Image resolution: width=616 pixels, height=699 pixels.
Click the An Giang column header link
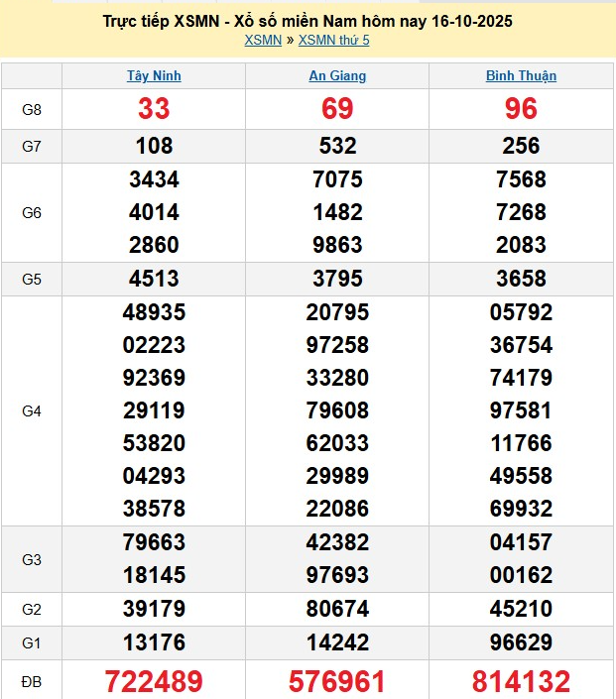point(337,76)
